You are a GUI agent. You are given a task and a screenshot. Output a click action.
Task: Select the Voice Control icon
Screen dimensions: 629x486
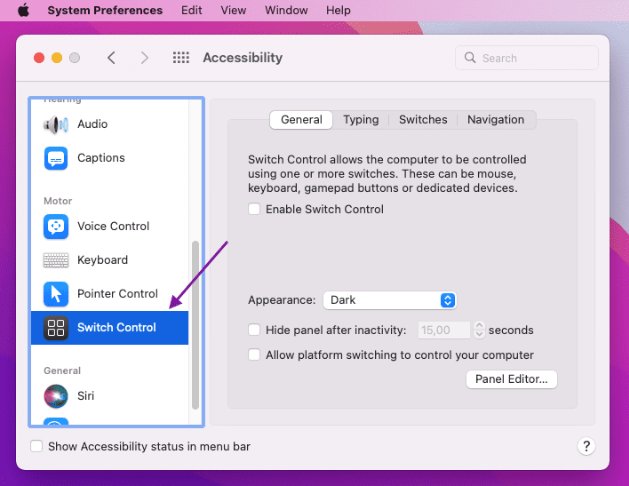coord(56,226)
